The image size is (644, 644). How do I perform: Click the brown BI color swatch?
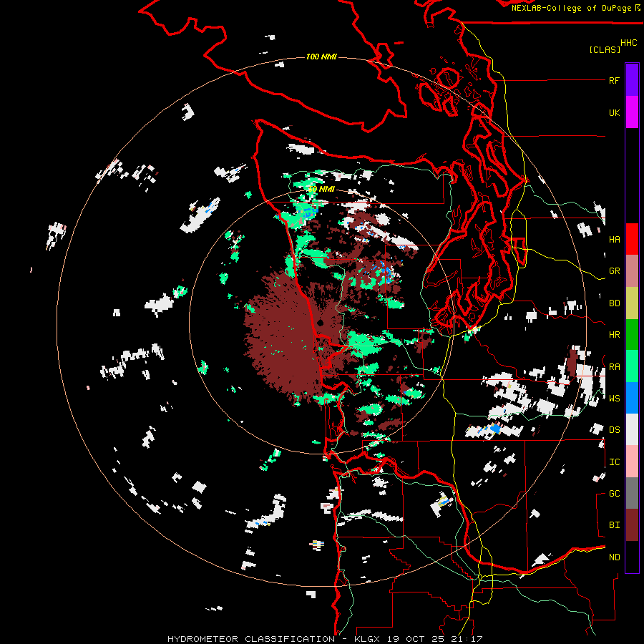click(x=632, y=525)
